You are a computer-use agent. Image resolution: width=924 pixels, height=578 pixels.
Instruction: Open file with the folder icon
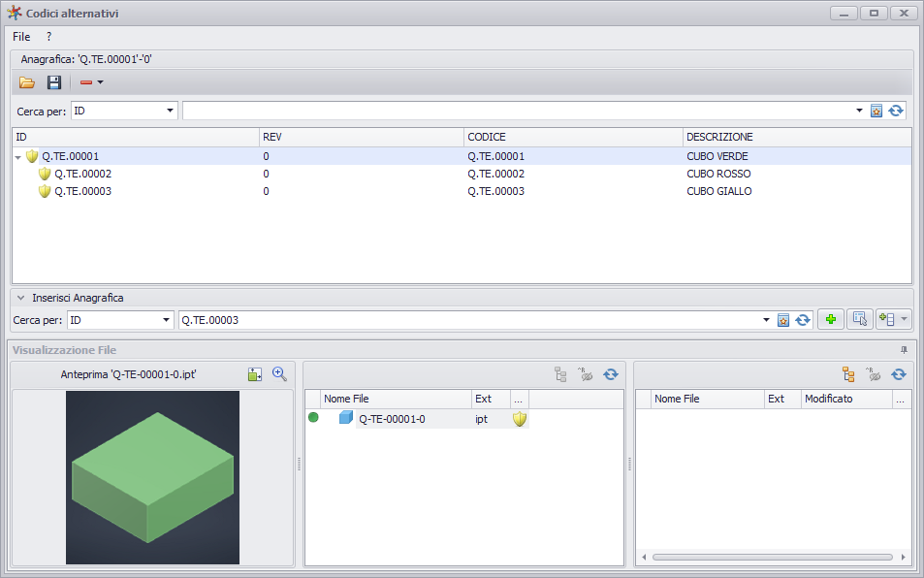[26, 82]
